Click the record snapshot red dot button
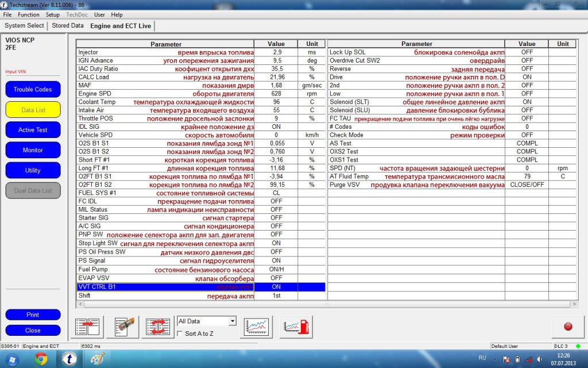Viewport: 588px width, 368px height. (x=568, y=327)
